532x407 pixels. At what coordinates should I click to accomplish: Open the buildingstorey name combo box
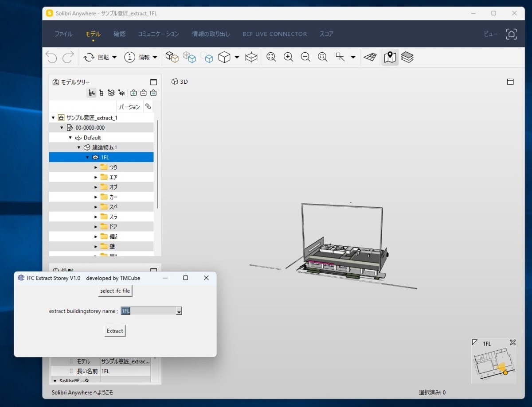(x=178, y=311)
